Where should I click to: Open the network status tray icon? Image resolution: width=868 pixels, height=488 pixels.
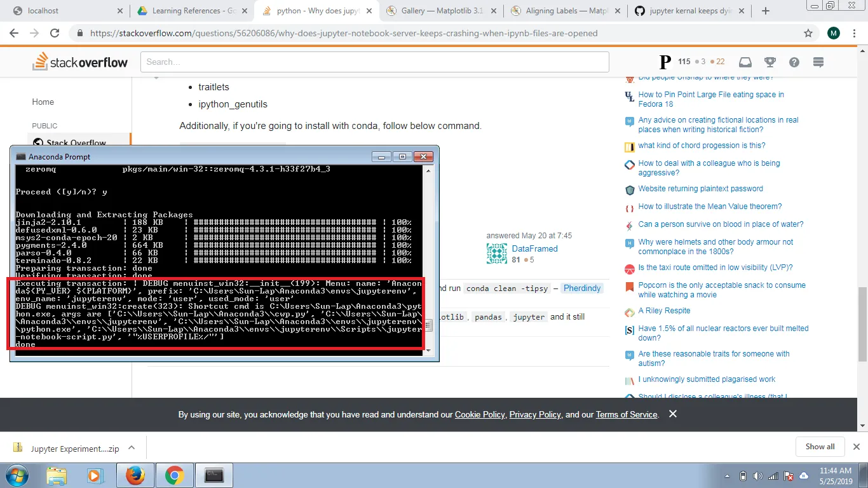773,476
